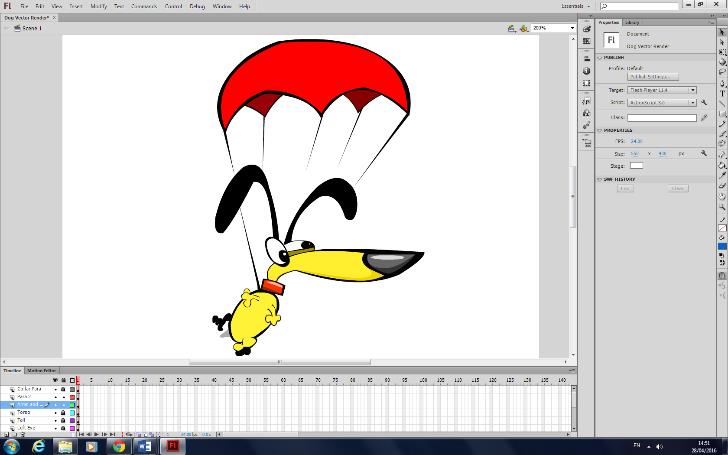
Task: Choose the Free Transform tool
Action: [722, 52]
